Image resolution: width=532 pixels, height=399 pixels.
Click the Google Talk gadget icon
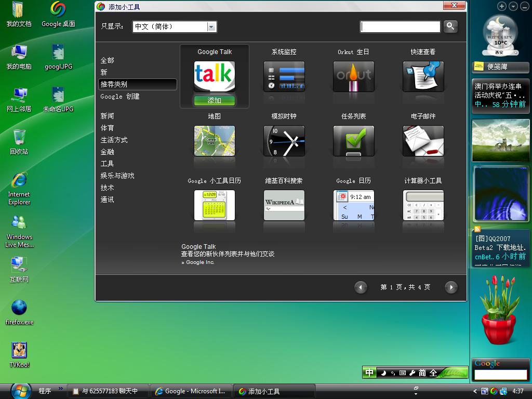point(215,76)
